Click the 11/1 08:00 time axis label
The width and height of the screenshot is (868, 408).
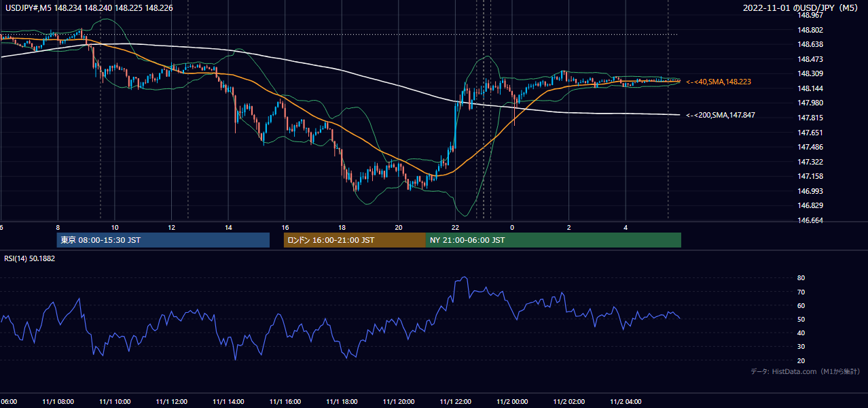(x=58, y=401)
